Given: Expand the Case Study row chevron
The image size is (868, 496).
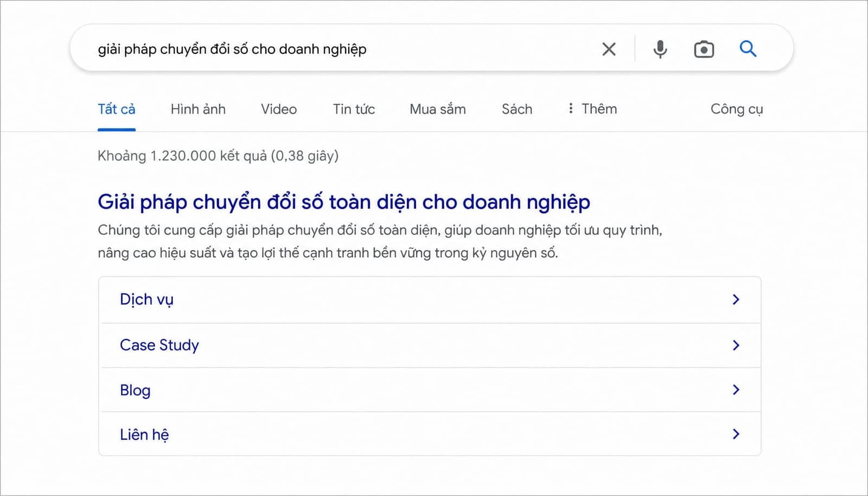Looking at the screenshot, I should [x=736, y=345].
